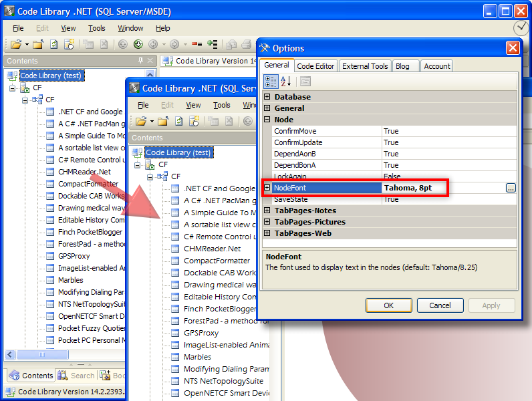Click the left arrow of the horizontal scrollbar
532x401 pixels.
(10, 354)
